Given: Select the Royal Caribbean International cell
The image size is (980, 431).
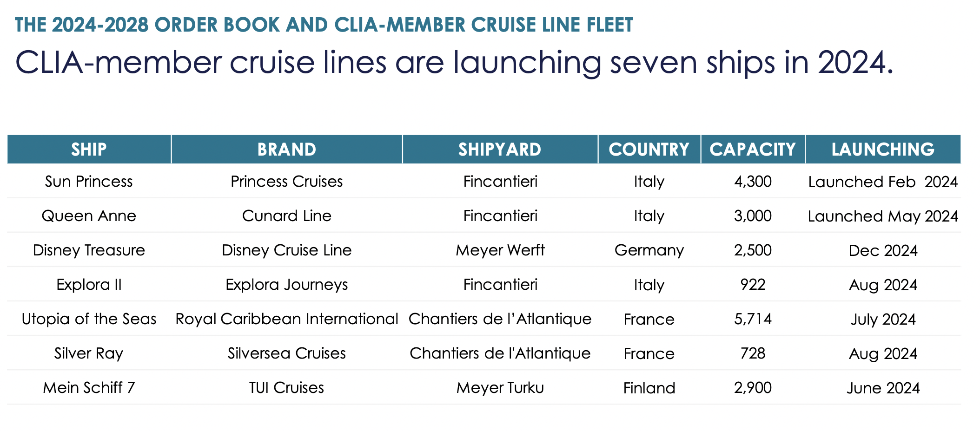Looking at the screenshot, I should pyautogui.click(x=287, y=319).
